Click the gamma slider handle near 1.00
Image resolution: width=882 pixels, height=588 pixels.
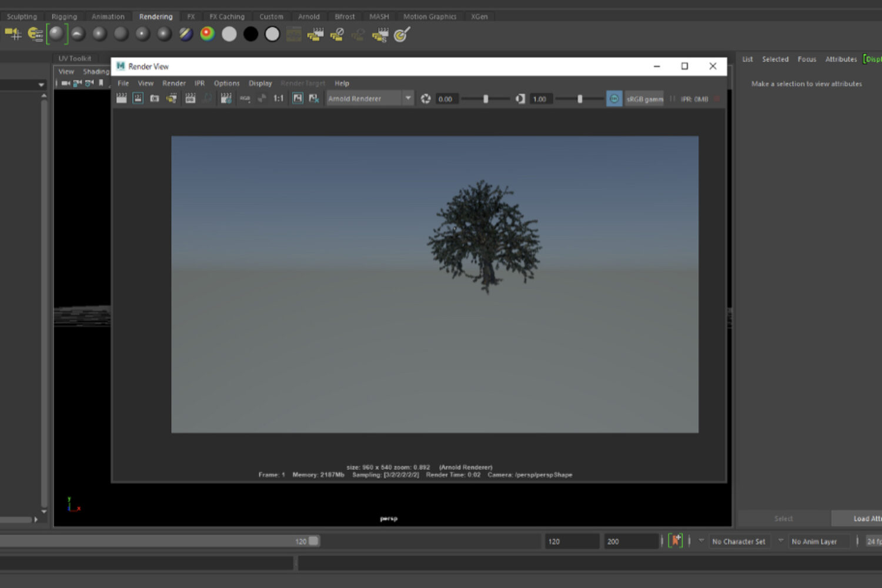tap(580, 99)
